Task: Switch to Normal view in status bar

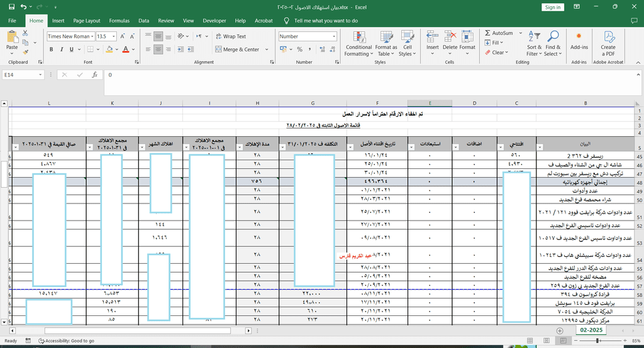Action: [x=530, y=340]
